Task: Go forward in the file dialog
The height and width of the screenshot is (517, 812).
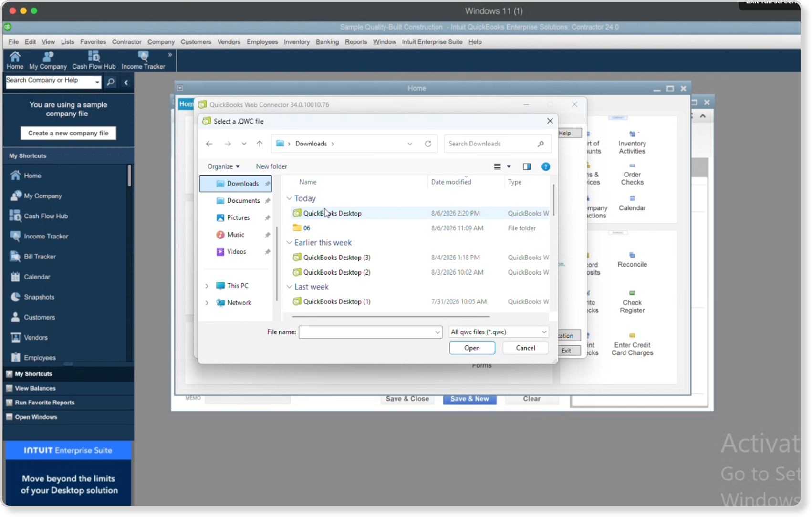Action: click(228, 144)
